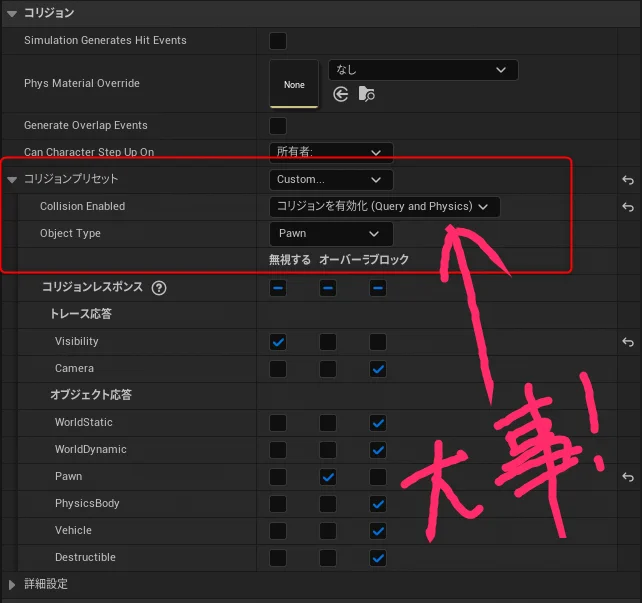Set Pawn response to ignore
The image size is (642, 603).
pyautogui.click(x=278, y=477)
